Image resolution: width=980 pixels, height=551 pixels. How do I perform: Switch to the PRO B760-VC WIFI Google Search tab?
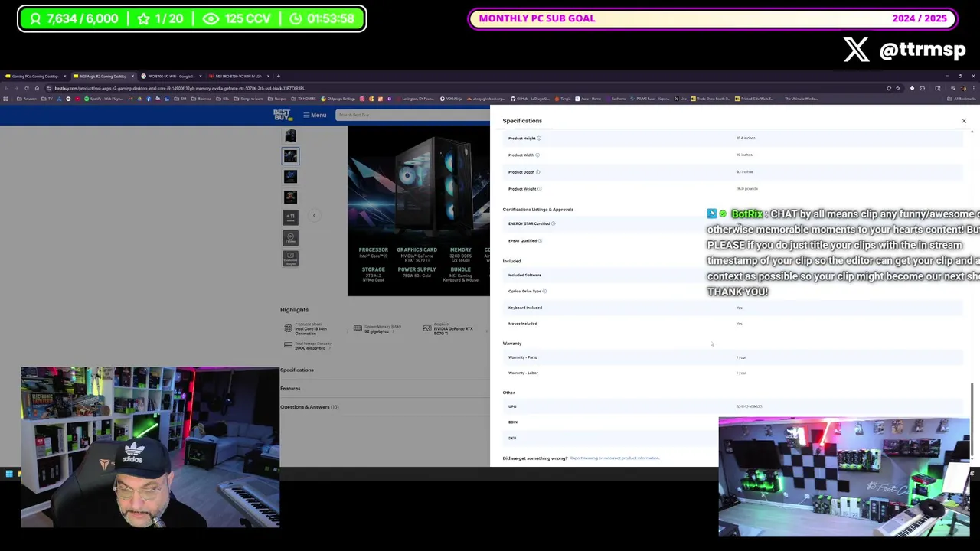point(171,76)
